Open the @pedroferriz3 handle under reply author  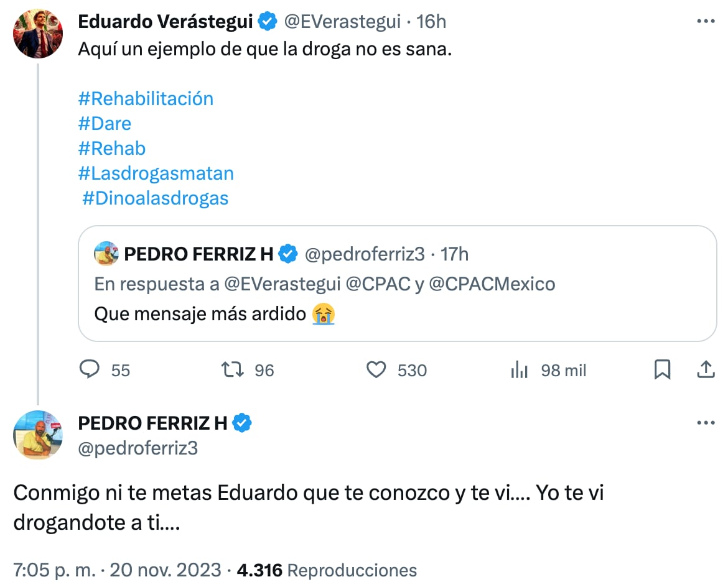click(138, 448)
